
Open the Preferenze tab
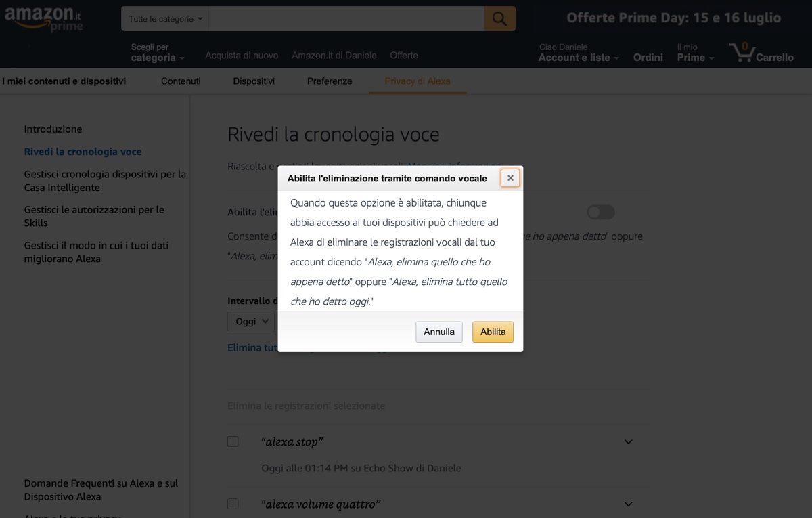point(330,81)
